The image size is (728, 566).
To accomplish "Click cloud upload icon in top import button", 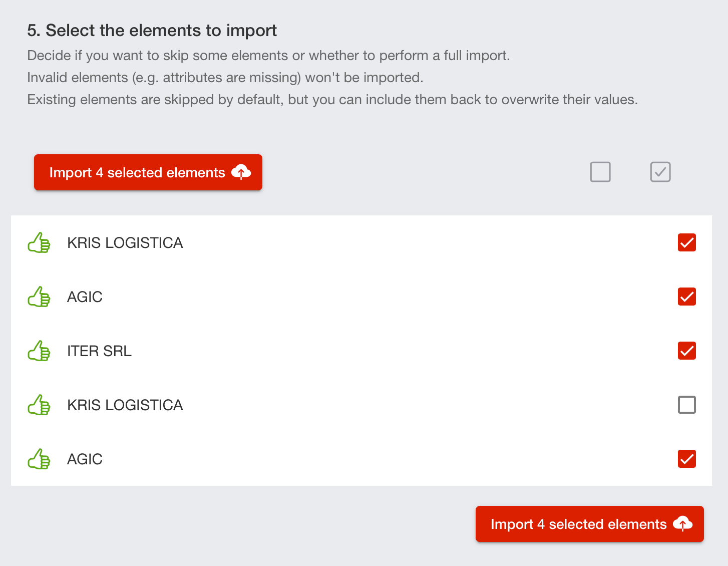I will (x=241, y=172).
